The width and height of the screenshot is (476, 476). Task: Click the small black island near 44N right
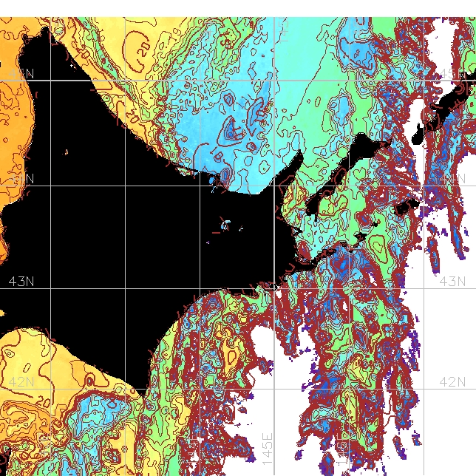coord(407,207)
